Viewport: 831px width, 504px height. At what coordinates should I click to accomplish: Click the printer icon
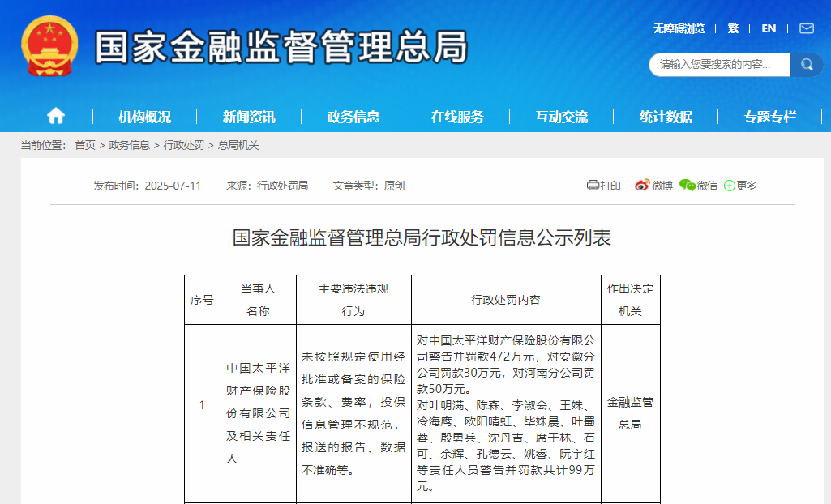coord(593,186)
